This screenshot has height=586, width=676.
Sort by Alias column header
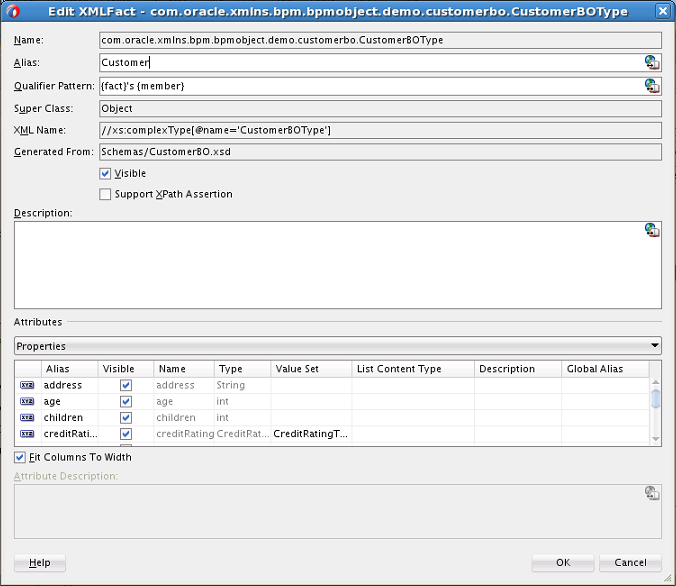pyautogui.click(x=69, y=369)
